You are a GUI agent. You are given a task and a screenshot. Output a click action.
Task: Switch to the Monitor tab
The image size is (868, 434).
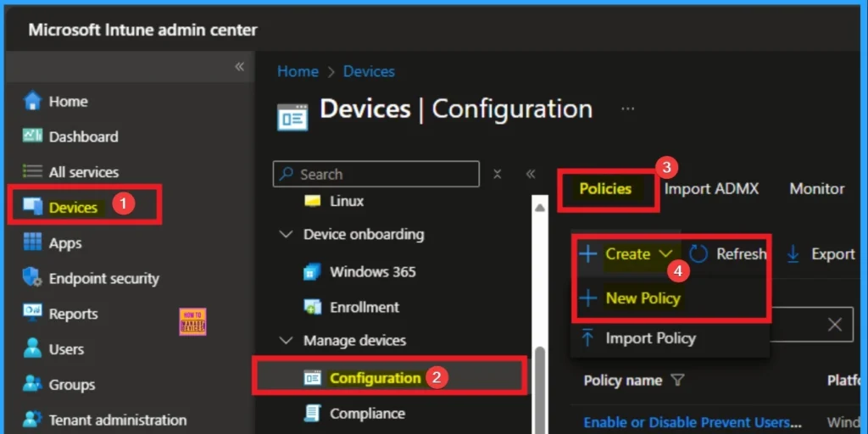[x=817, y=189]
